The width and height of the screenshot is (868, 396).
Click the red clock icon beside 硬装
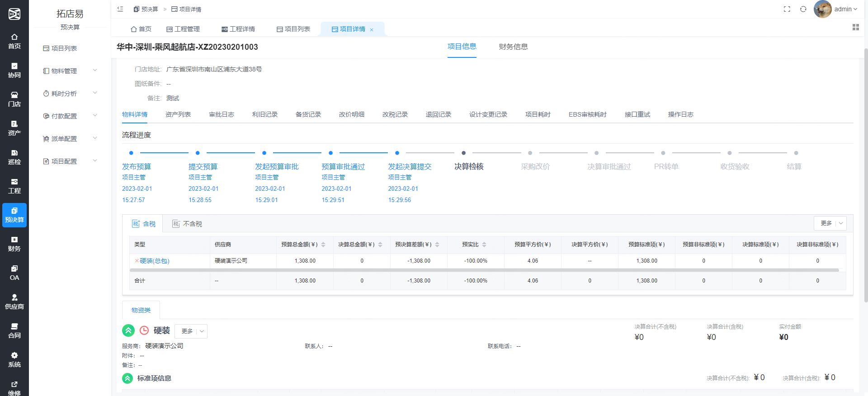pyautogui.click(x=144, y=330)
